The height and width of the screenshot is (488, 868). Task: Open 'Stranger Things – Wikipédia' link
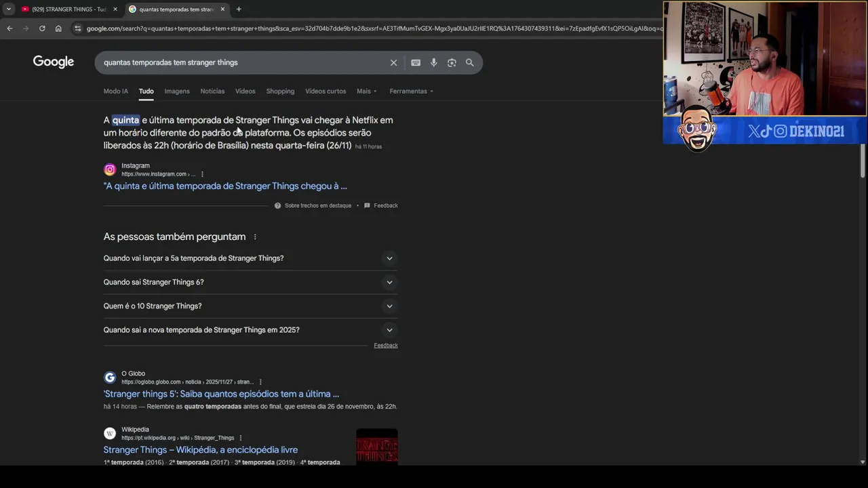(201, 449)
